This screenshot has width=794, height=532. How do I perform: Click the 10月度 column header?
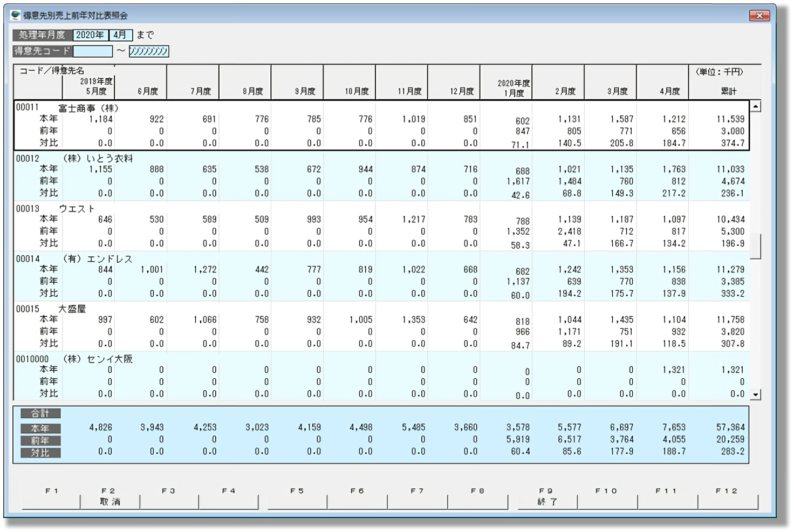(357, 91)
